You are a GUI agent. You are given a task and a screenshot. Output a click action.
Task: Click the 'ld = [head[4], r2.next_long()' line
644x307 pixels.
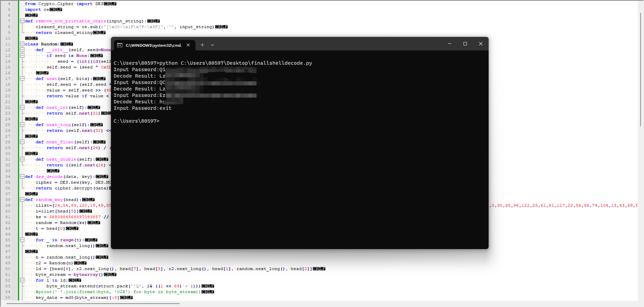174,269
